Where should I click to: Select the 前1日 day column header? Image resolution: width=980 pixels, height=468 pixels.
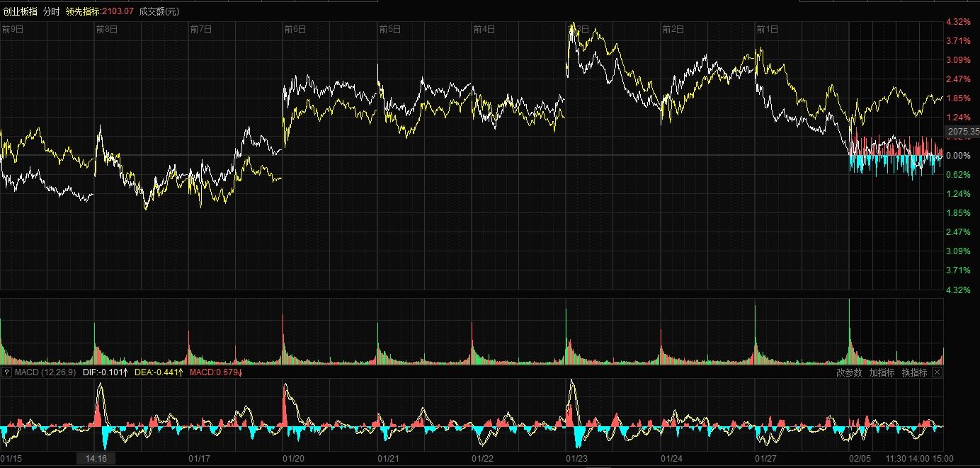(x=768, y=29)
